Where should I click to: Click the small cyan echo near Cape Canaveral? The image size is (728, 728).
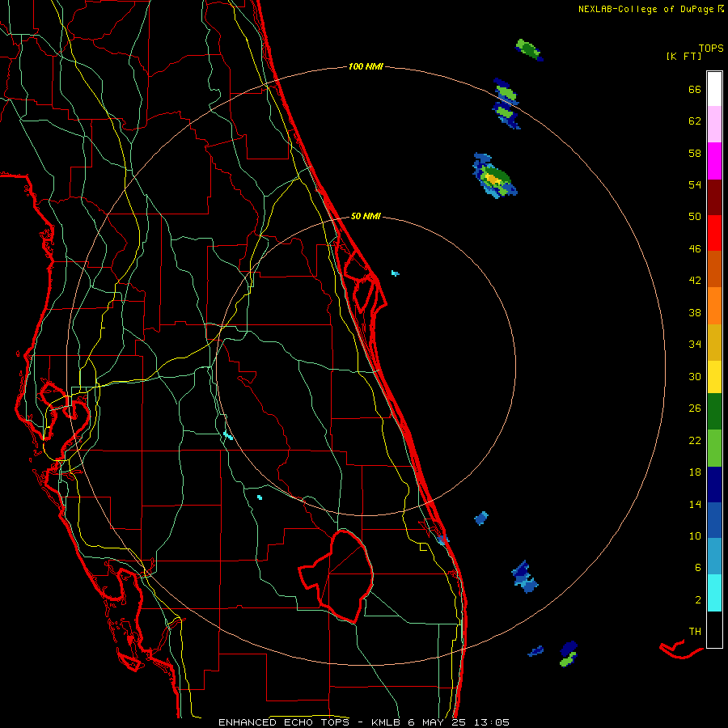(x=395, y=273)
